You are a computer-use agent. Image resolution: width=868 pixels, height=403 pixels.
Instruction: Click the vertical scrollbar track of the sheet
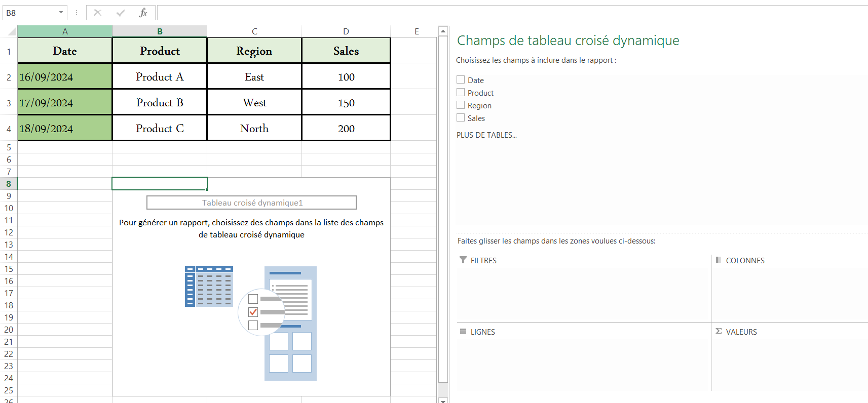(x=443, y=217)
